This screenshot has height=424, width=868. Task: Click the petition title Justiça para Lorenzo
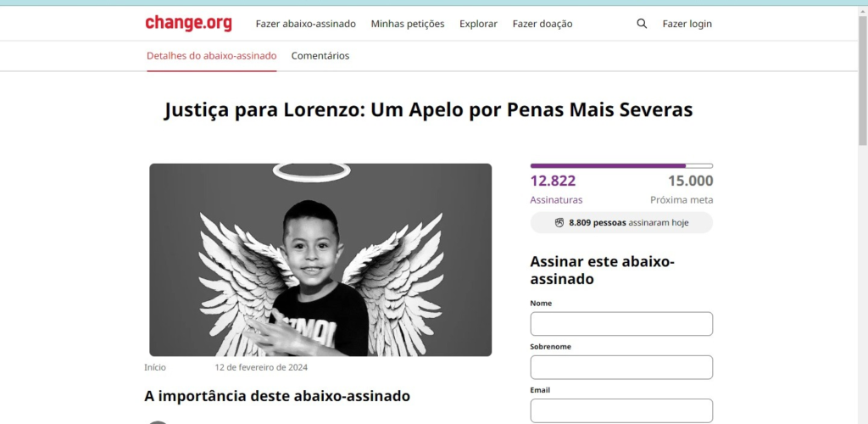[x=428, y=109]
